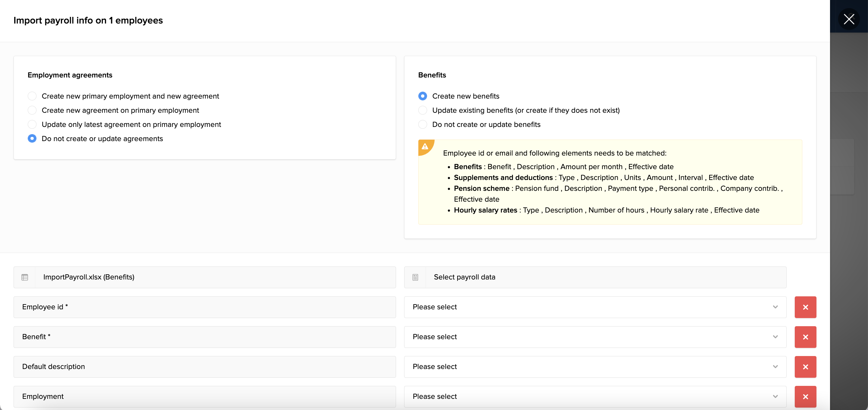The image size is (868, 410).
Task: Click the yellow warning triangle icon
Action: click(425, 146)
